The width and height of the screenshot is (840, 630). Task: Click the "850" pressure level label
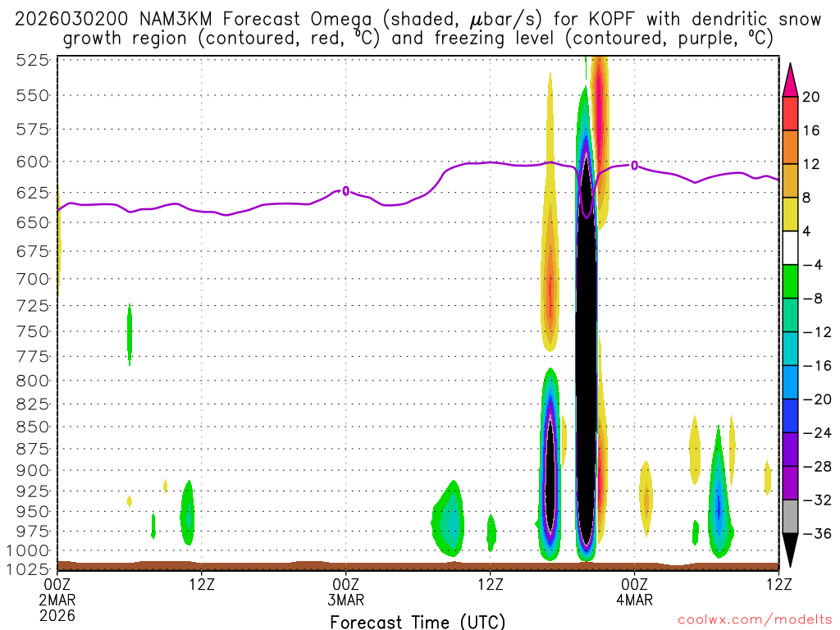[33, 427]
